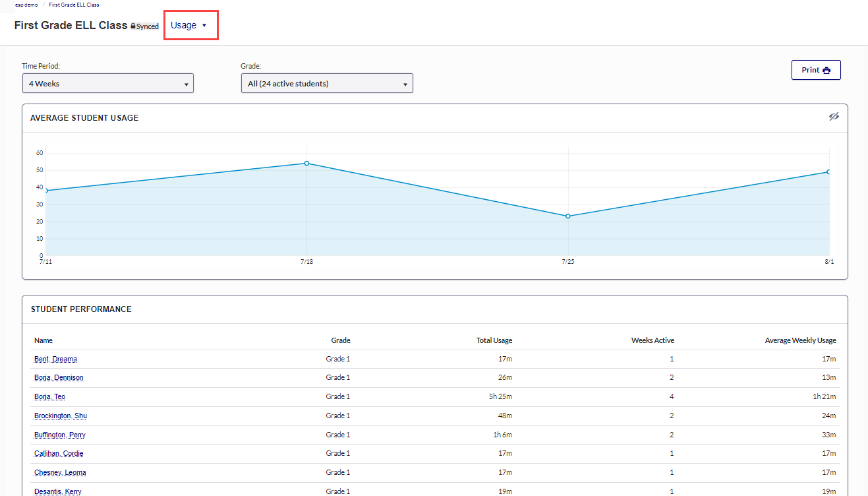Open the Grade filter dropdown
The width and height of the screenshot is (868, 496).
(x=327, y=84)
